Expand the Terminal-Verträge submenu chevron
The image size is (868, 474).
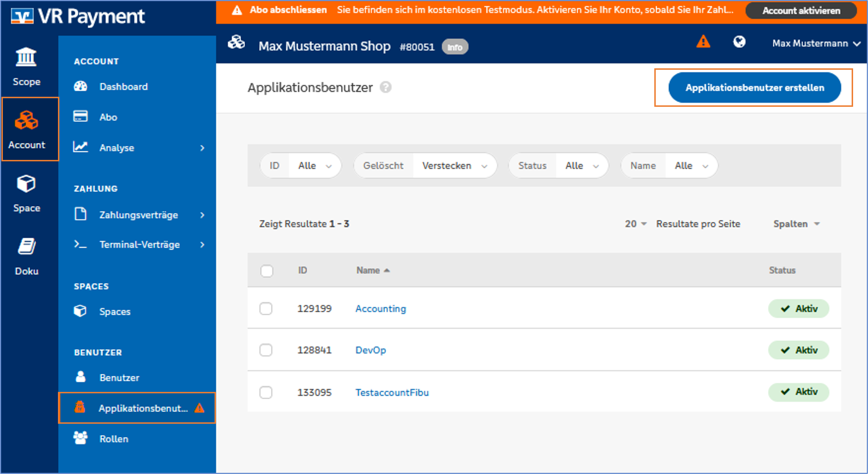202,245
